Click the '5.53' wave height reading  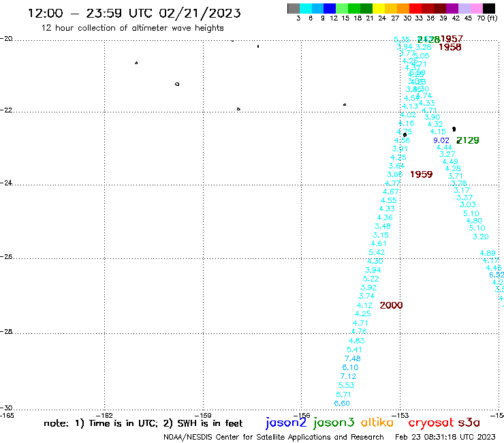[346, 385]
